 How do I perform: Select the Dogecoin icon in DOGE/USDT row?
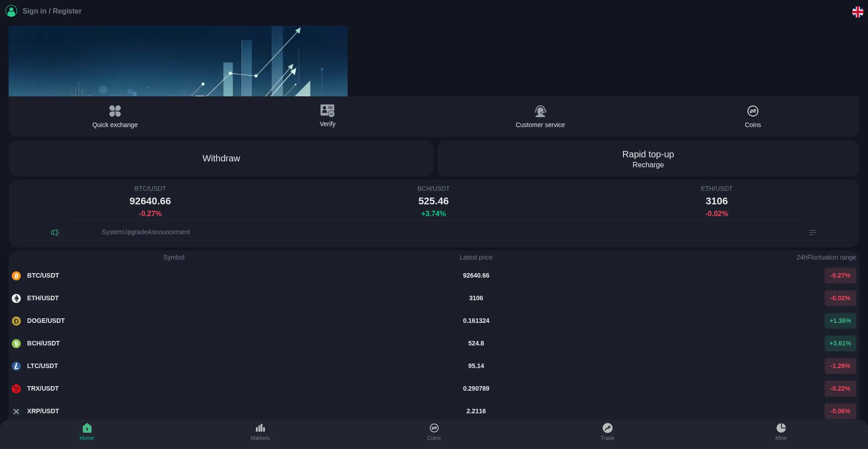(16, 321)
